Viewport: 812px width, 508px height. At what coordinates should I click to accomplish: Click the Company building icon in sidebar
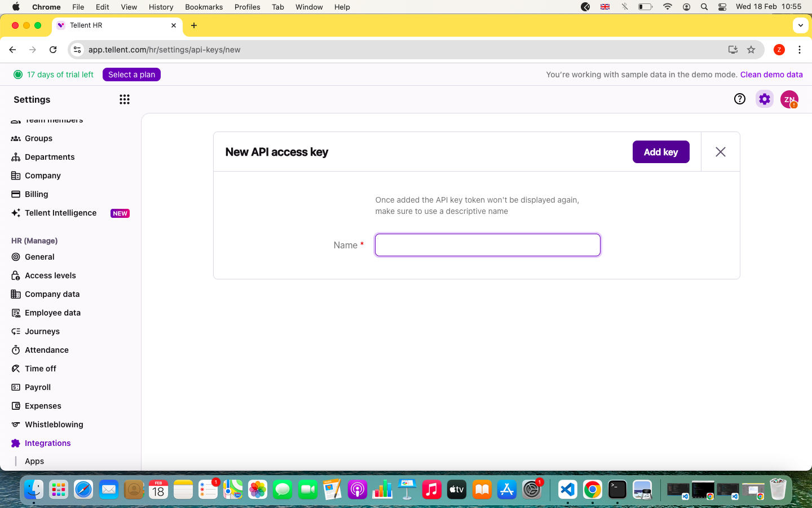[16, 176]
